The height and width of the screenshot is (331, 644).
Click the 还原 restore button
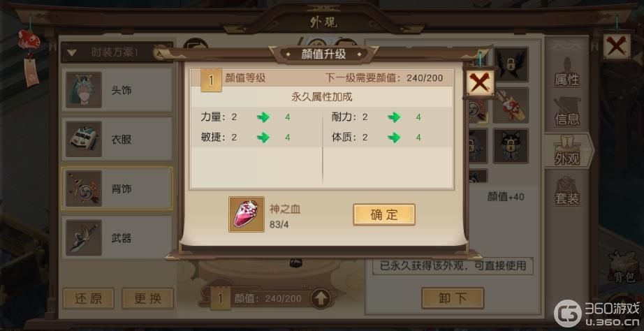[x=88, y=299]
